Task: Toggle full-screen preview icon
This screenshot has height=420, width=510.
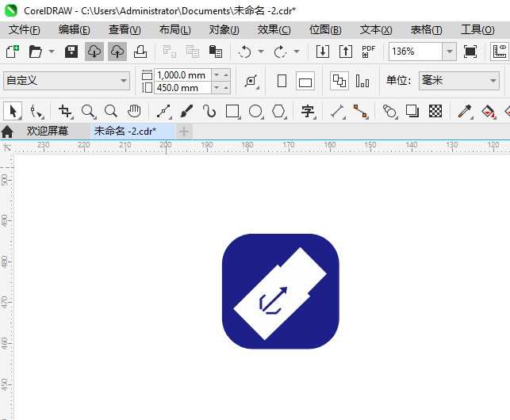Action: [x=470, y=52]
